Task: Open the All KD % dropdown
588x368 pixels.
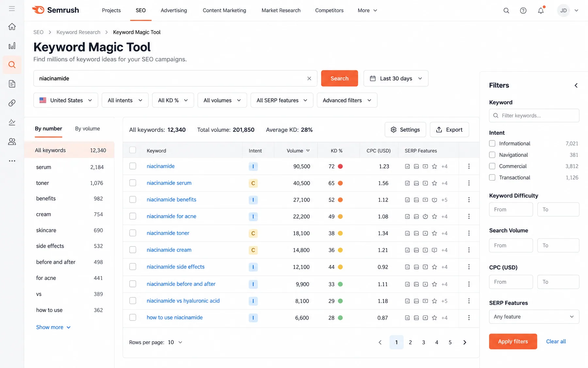Action: [173, 100]
